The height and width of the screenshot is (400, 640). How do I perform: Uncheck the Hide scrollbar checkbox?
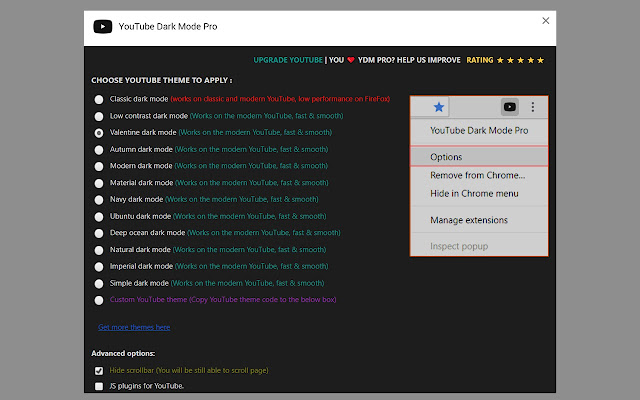click(99, 371)
